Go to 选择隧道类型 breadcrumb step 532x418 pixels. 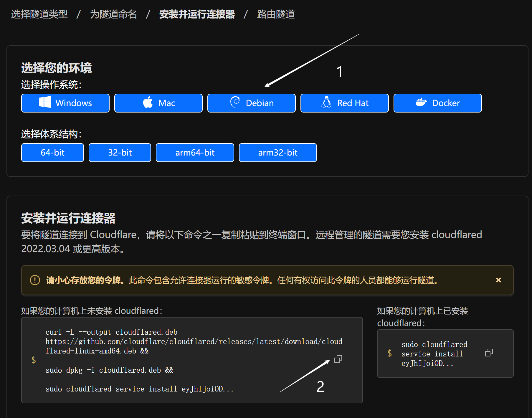(x=39, y=14)
